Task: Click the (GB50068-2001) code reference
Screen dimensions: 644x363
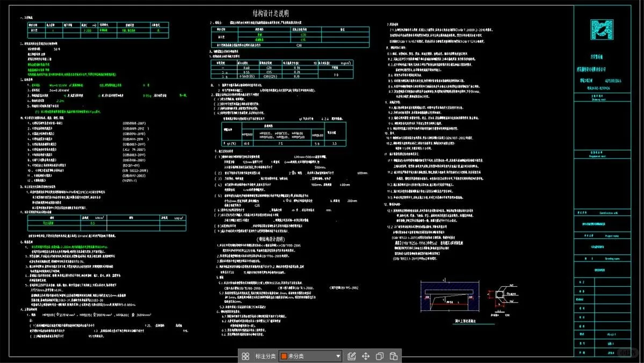Action: (x=134, y=123)
